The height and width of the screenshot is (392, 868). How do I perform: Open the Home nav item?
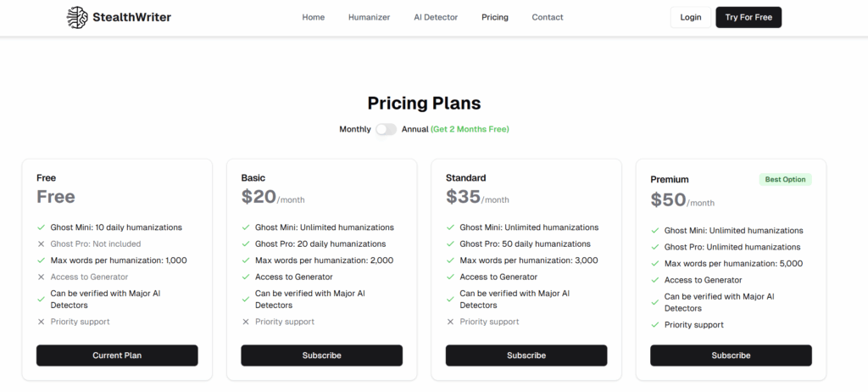[314, 17]
